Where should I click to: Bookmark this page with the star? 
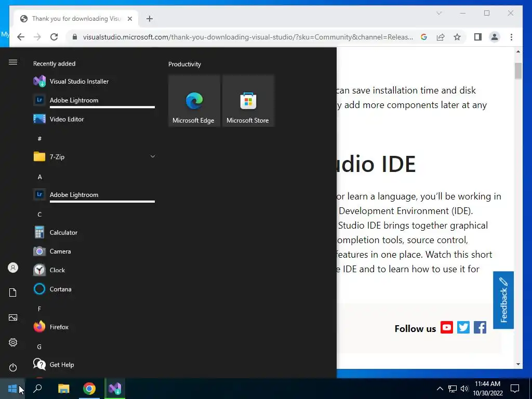pyautogui.click(x=457, y=37)
